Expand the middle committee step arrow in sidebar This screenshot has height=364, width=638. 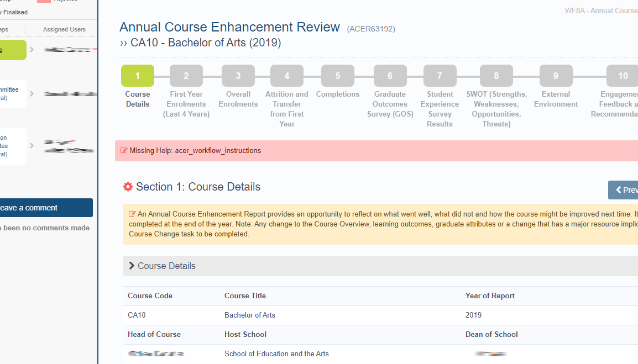pyautogui.click(x=32, y=94)
